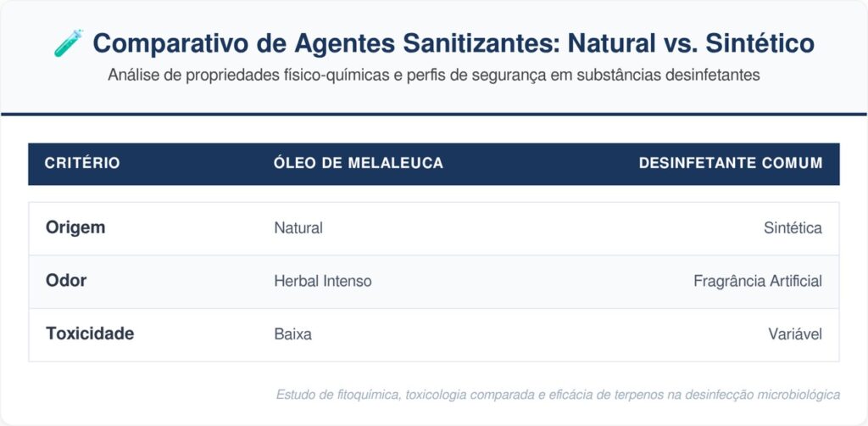Viewport: 868px width, 426px height.
Task: Click the Sintética cell
Action: point(793,227)
